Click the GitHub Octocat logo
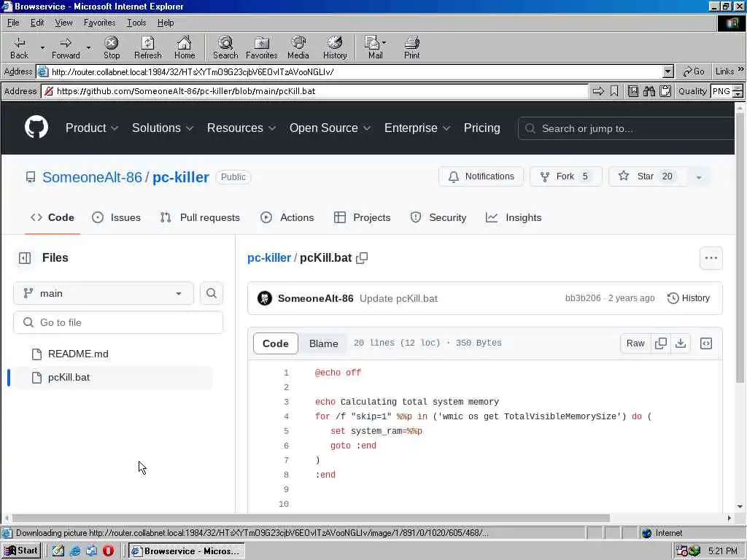 (x=36, y=127)
